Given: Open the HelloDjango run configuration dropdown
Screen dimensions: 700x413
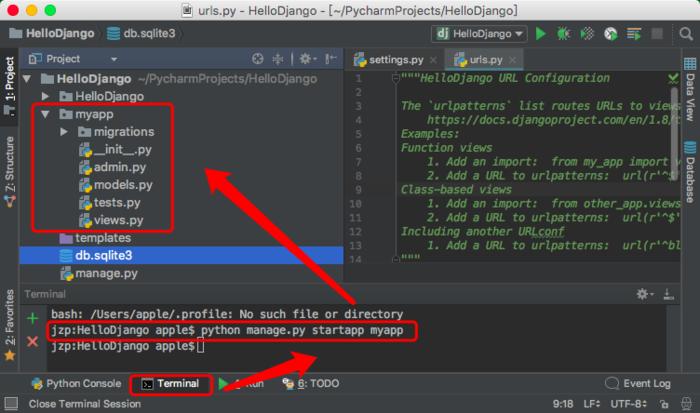Looking at the screenshot, I should tap(479, 33).
